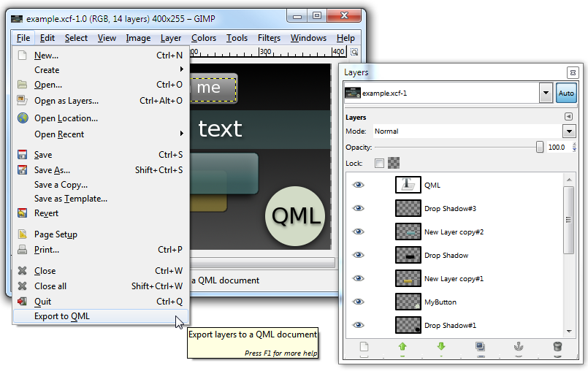This screenshot has height=371, width=588.
Task: Select the QML layer thumbnail
Action: pos(408,185)
